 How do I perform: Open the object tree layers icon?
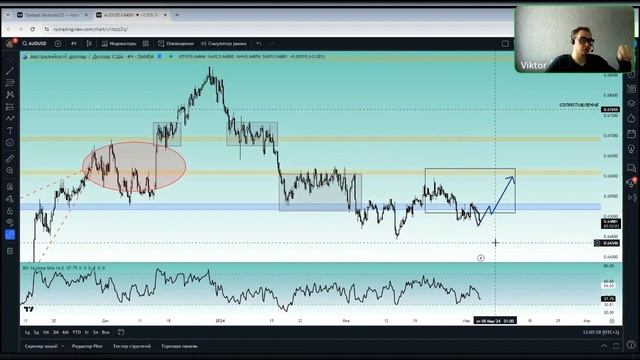631,103
